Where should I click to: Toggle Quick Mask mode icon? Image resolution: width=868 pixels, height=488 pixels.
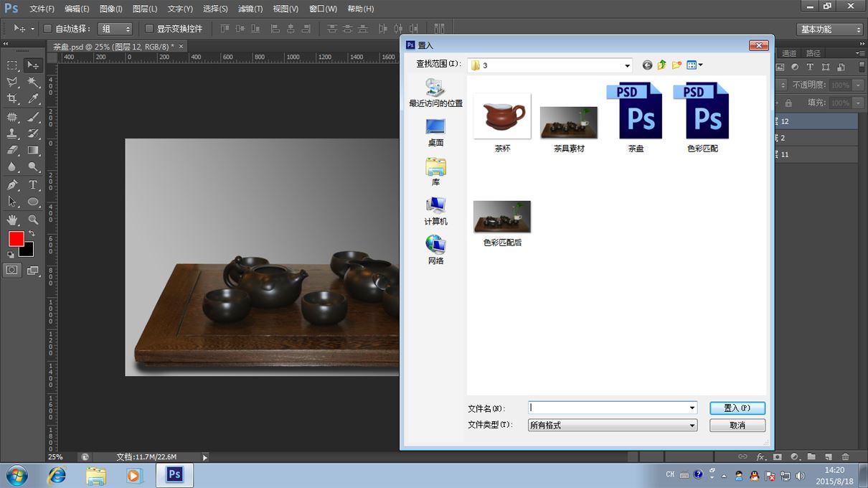tap(12, 271)
